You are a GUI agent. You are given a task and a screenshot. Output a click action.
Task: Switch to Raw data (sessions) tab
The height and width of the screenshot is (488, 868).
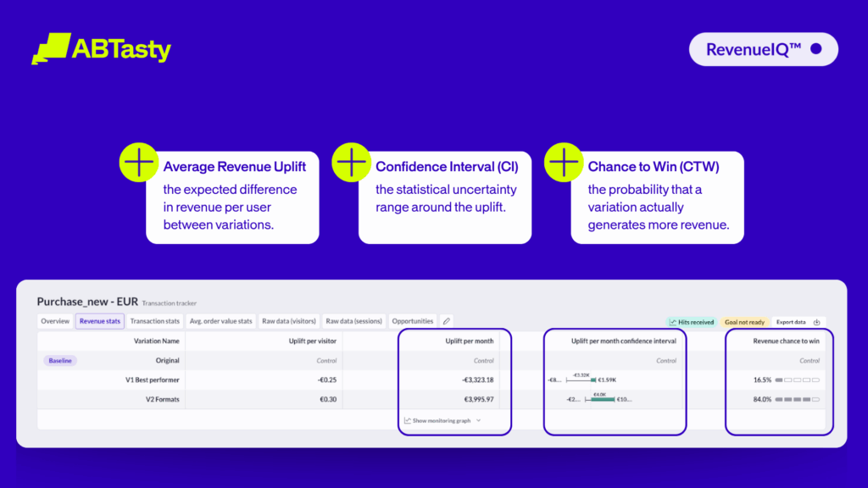coord(354,321)
